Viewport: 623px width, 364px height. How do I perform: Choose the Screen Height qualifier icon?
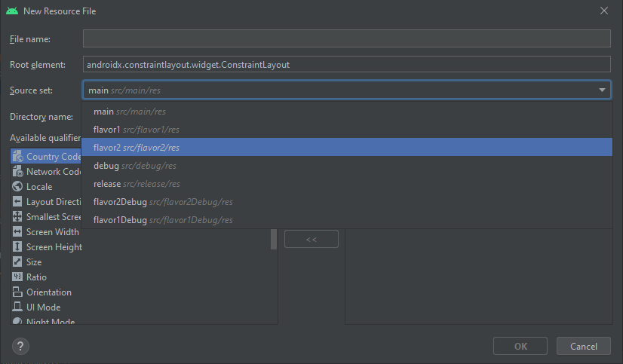[x=17, y=246]
